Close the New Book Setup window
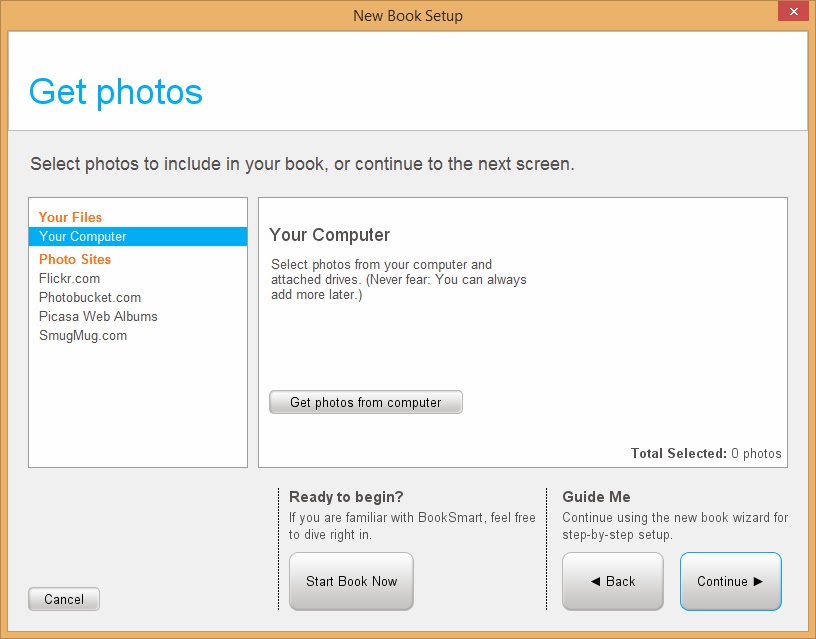Image resolution: width=816 pixels, height=639 pixels. click(x=791, y=15)
